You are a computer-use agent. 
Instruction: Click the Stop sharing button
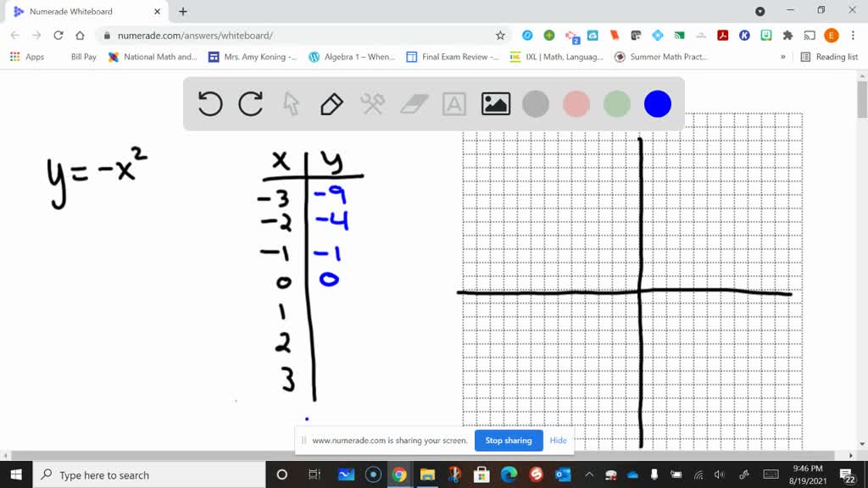click(508, 441)
